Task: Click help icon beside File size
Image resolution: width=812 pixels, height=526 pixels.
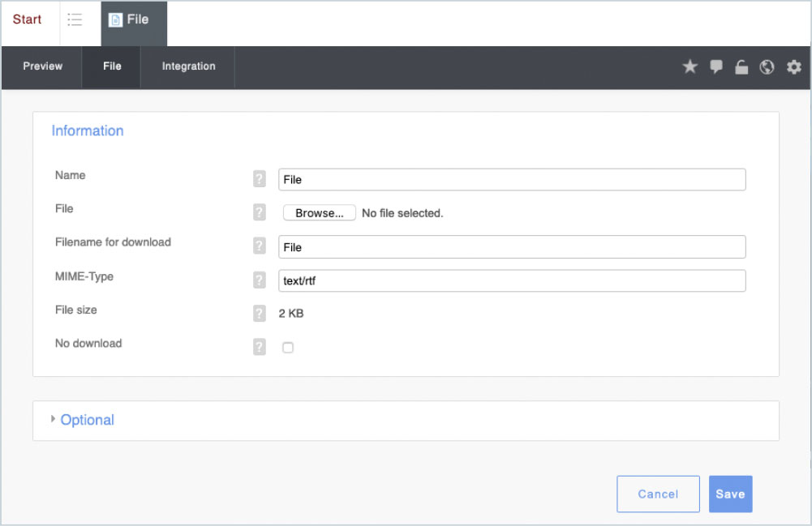Action: (x=260, y=314)
